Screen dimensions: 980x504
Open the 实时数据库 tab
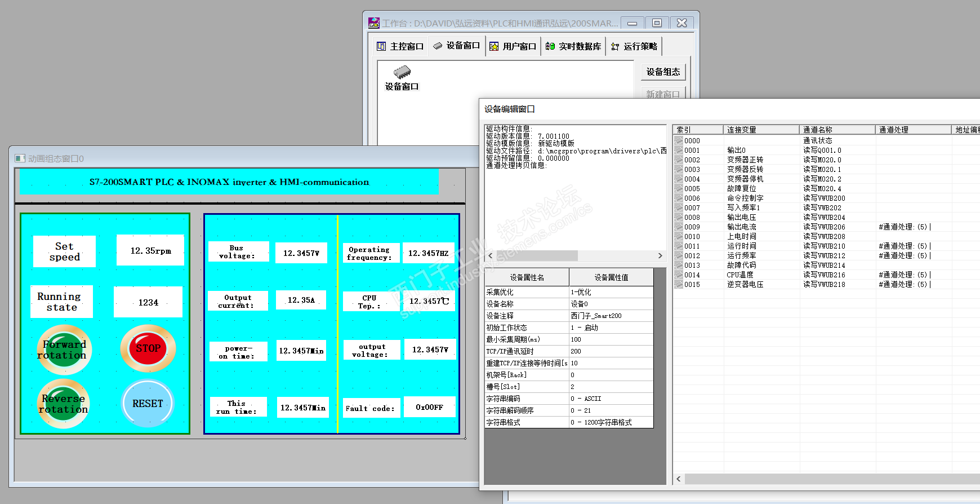573,46
